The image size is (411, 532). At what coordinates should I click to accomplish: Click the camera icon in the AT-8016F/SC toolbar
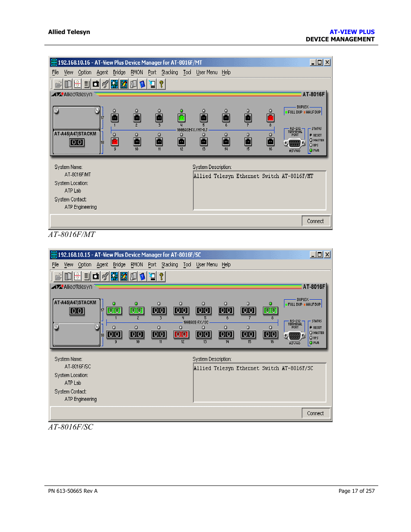click(96, 277)
